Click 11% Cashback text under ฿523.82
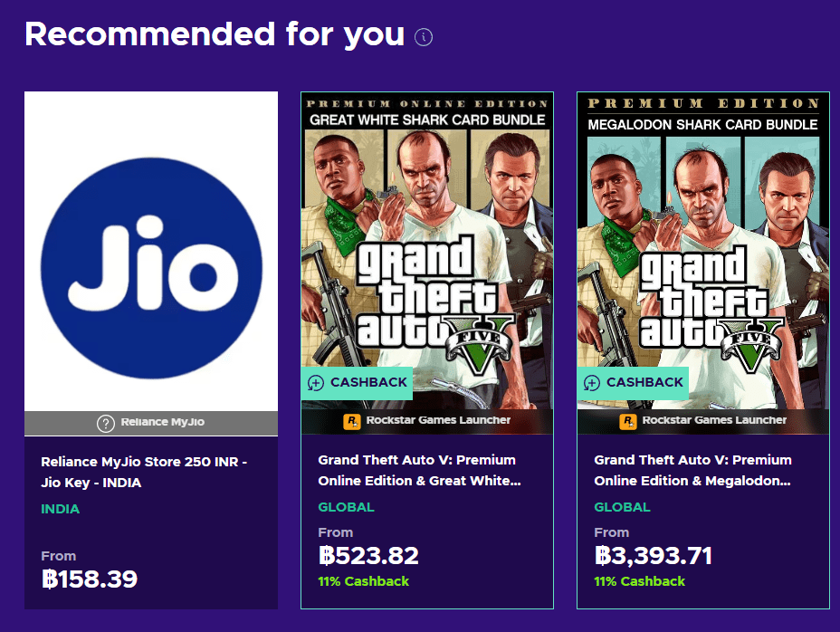Image resolution: width=840 pixels, height=632 pixels. [364, 581]
